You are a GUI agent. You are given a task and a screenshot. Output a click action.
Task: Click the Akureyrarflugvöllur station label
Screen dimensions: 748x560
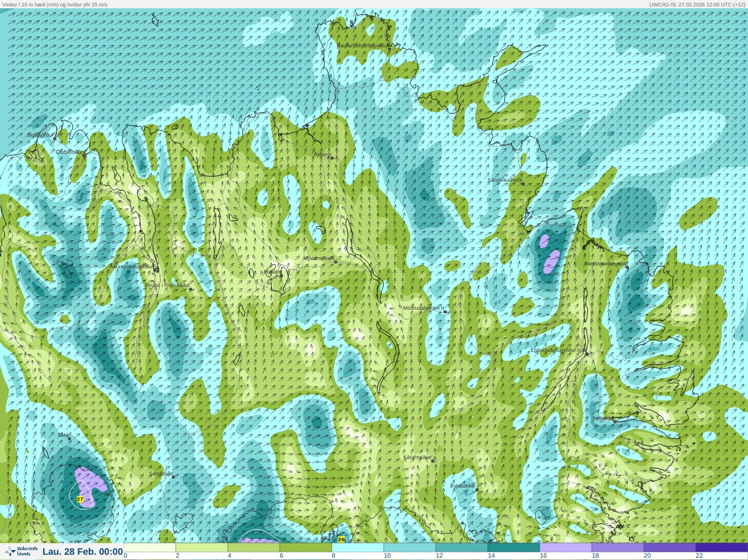click(x=133, y=267)
